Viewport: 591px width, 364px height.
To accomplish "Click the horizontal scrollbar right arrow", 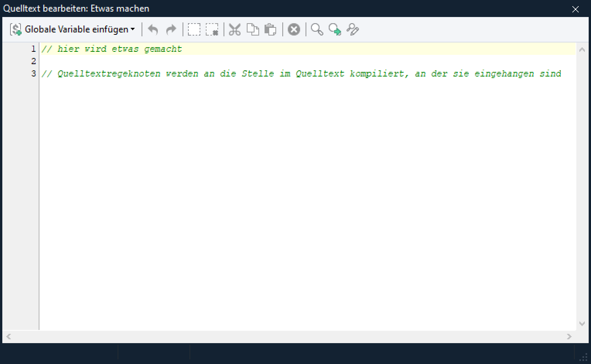I will pos(569,337).
